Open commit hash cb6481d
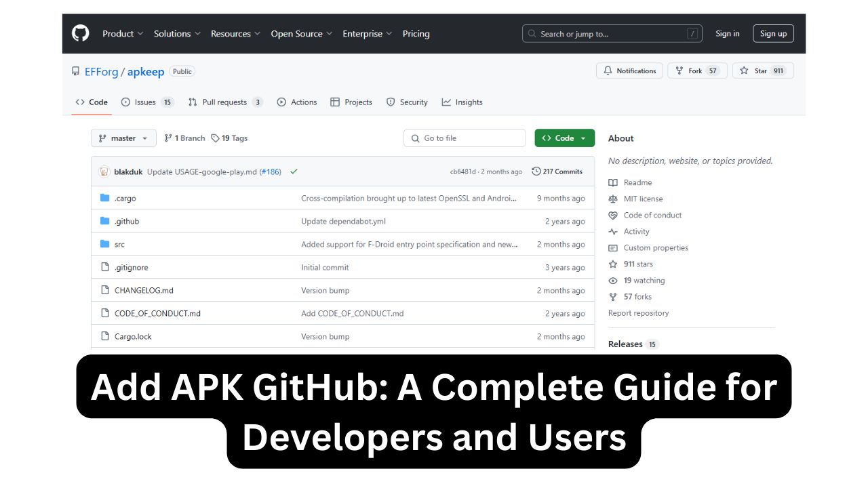This screenshot has width=868, height=488. (x=463, y=172)
